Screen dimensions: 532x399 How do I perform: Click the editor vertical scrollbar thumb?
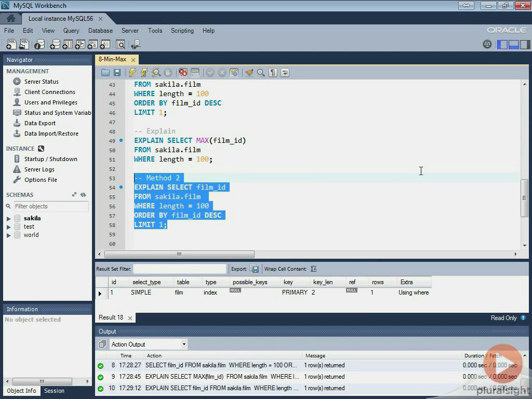525,198
